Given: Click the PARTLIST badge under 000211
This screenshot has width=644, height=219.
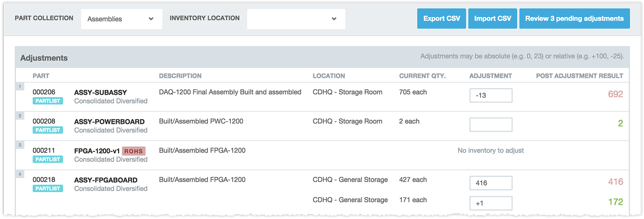Looking at the screenshot, I should 48,159.
